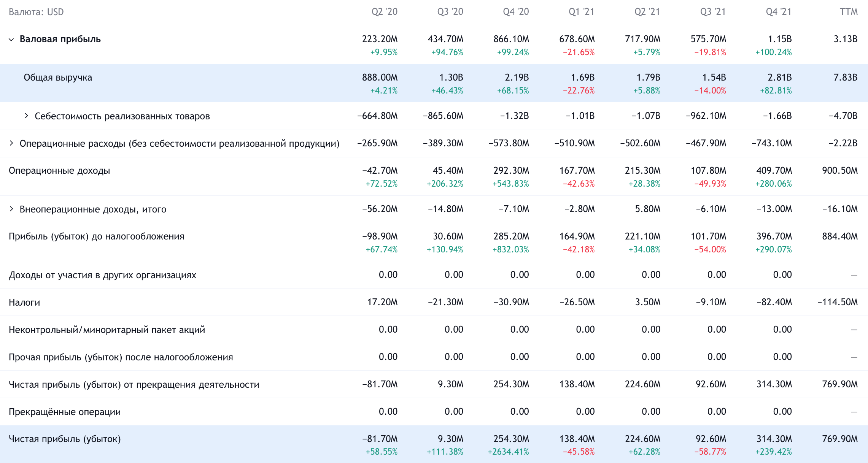Expand Внеоперационные доходы, итого row

(x=11, y=209)
